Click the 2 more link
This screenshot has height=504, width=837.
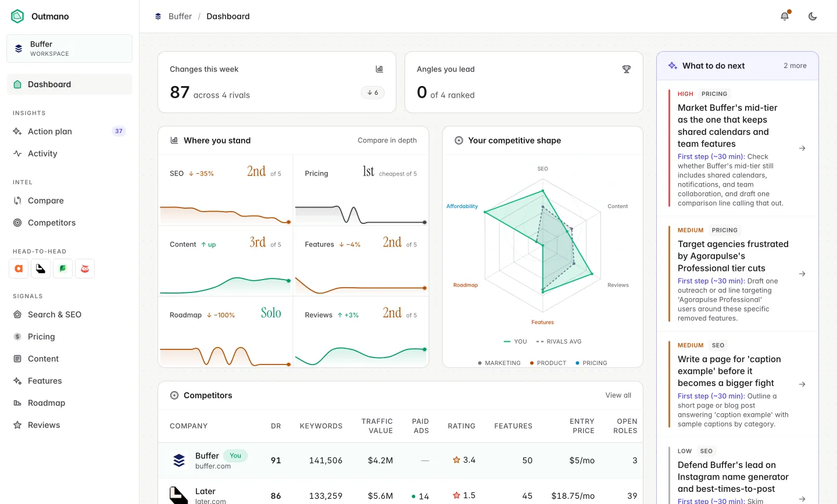point(795,66)
